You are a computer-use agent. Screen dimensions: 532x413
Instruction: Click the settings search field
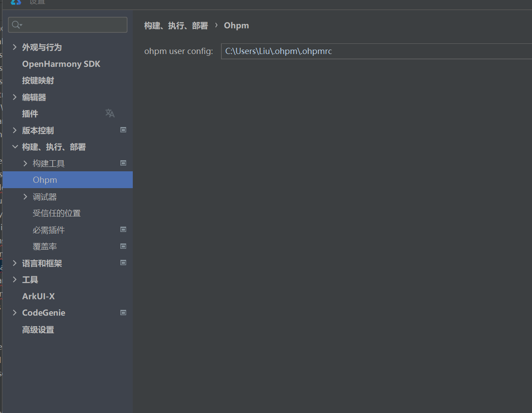click(x=68, y=25)
